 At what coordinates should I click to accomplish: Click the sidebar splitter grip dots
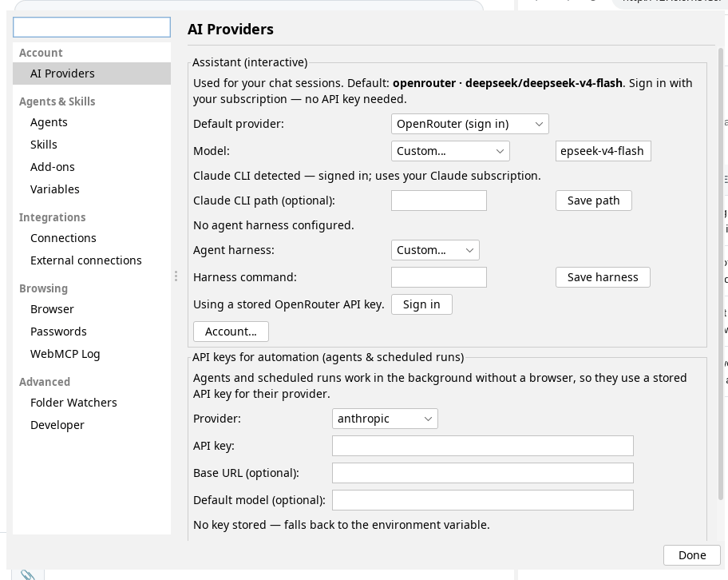(x=176, y=276)
